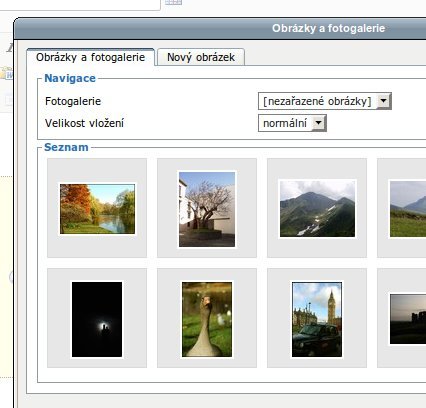The height and width of the screenshot is (408, 426).
Task: Click the Fotogalerie field label
Action: [x=73, y=101]
